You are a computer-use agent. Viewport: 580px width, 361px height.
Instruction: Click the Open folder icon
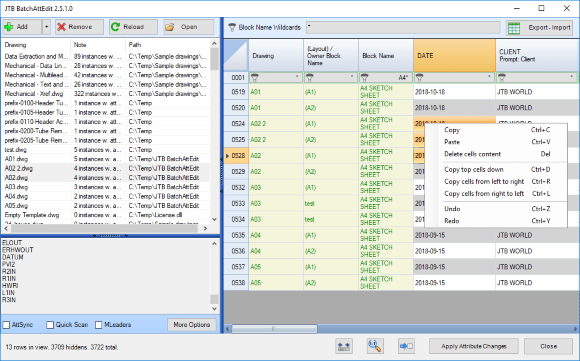pos(169,27)
